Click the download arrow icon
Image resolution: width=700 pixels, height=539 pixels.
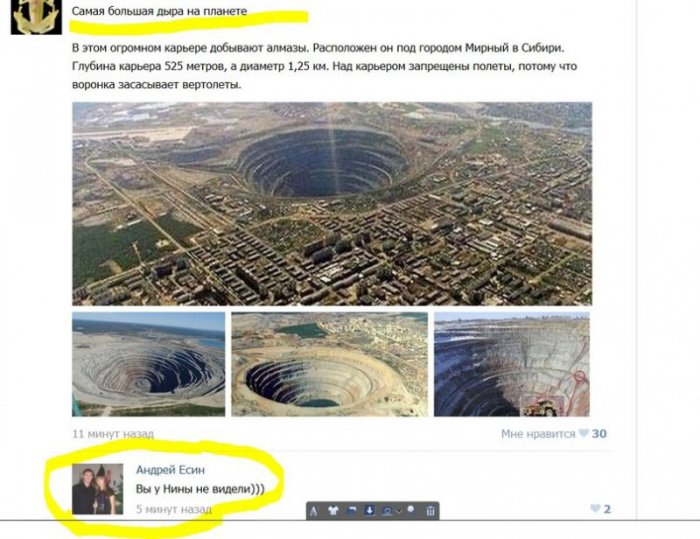click(x=370, y=510)
